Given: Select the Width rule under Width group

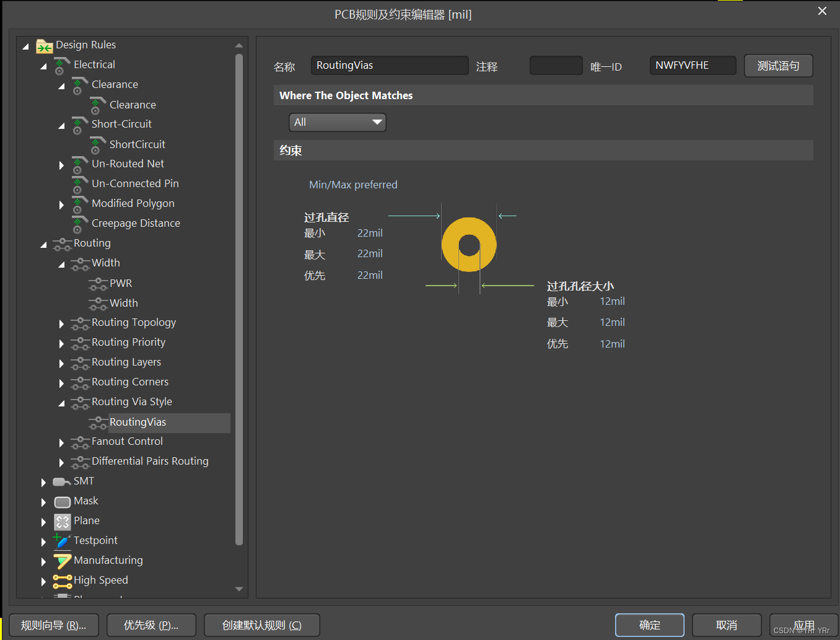Looking at the screenshot, I should 124,303.
